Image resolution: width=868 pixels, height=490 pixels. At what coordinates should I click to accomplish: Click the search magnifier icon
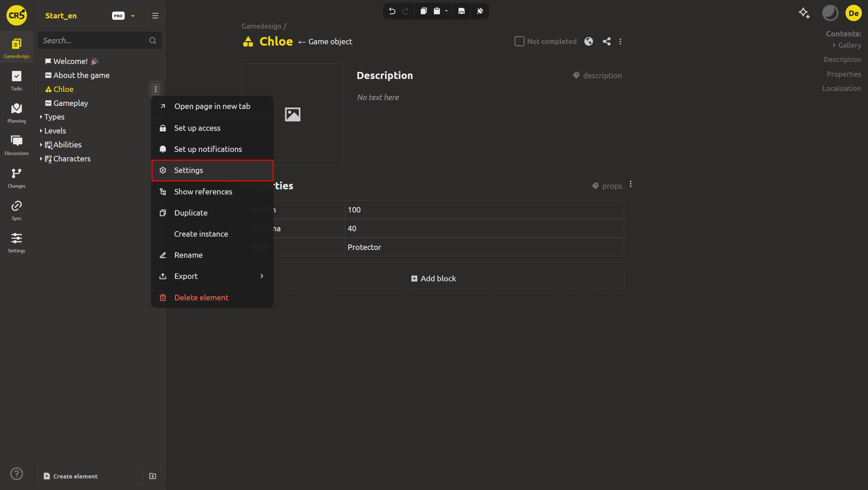coord(153,41)
